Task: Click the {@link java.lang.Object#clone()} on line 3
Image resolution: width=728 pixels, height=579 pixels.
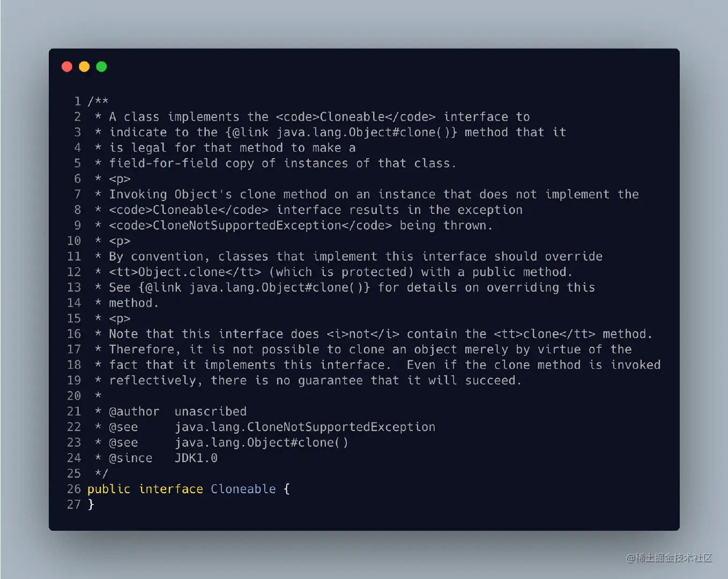Action: tap(341, 132)
